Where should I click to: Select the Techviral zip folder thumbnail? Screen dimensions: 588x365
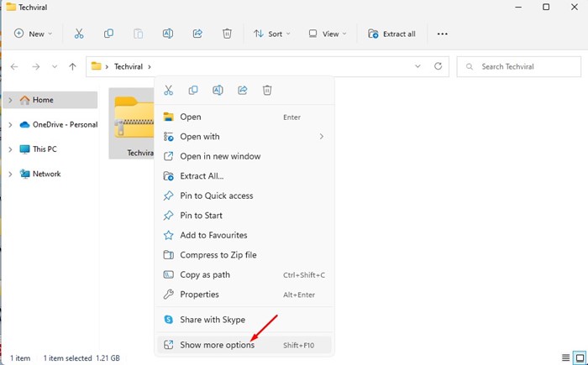point(132,123)
